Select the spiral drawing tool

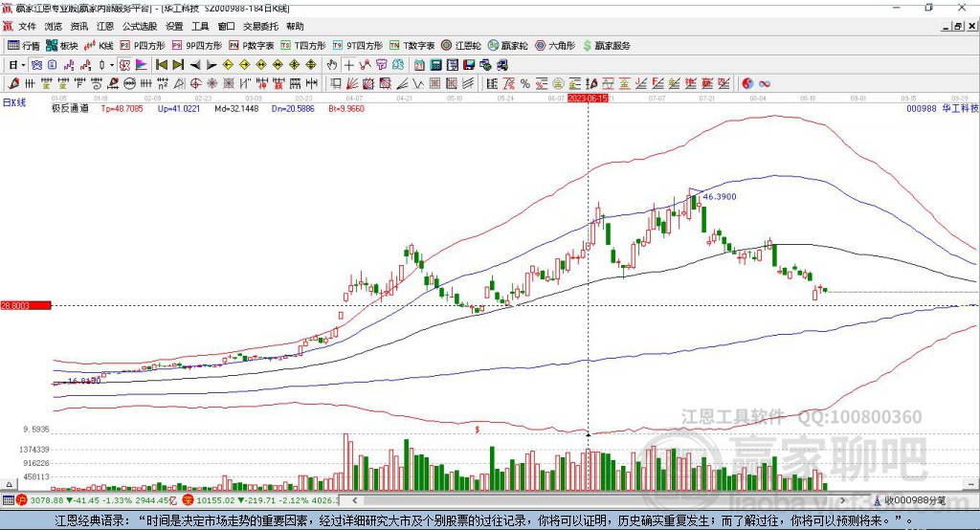point(97,83)
